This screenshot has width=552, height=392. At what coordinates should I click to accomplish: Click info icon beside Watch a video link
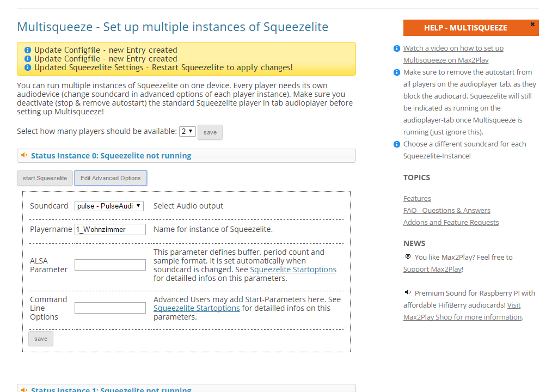[397, 48]
